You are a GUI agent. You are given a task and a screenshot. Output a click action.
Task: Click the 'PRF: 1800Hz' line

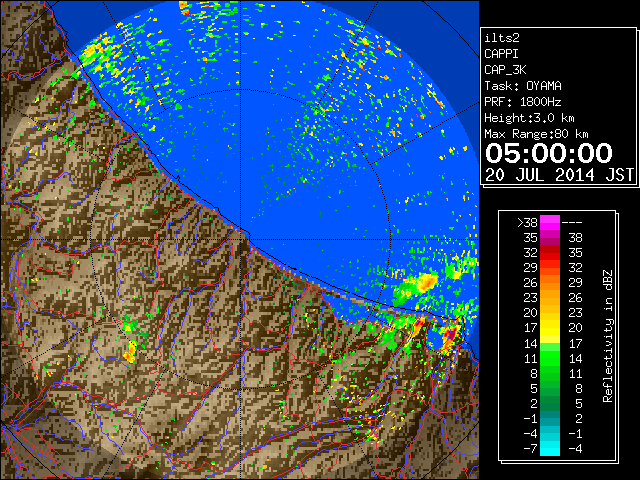click(523, 102)
